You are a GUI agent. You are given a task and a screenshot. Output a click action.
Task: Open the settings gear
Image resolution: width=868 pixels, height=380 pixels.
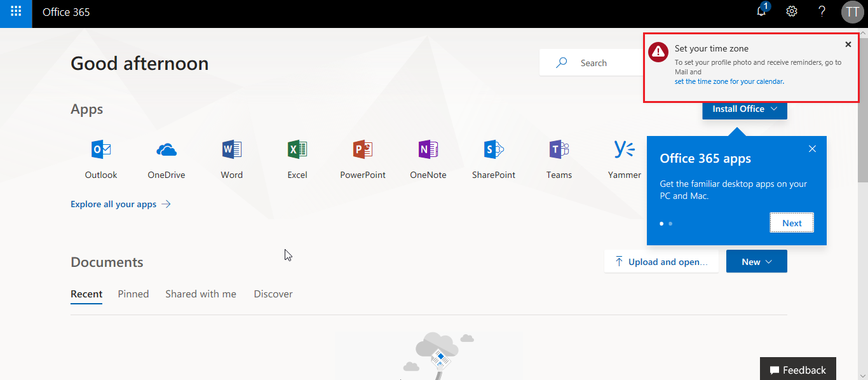coord(792,11)
